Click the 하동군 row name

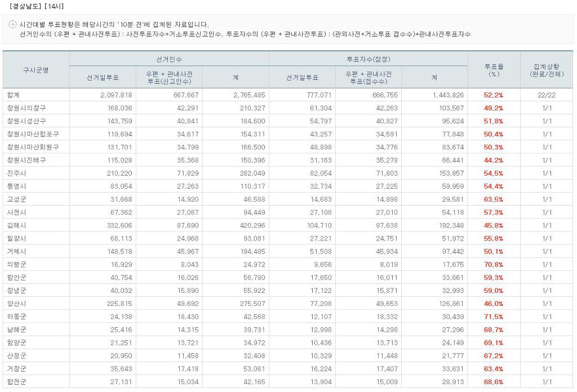click(x=16, y=317)
